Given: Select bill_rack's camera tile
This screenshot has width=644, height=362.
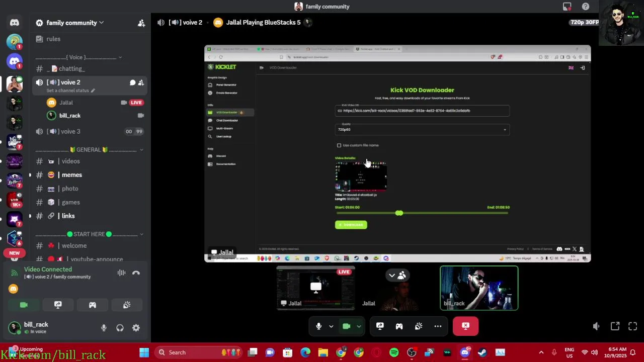Looking at the screenshot, I should click(479, 288).
